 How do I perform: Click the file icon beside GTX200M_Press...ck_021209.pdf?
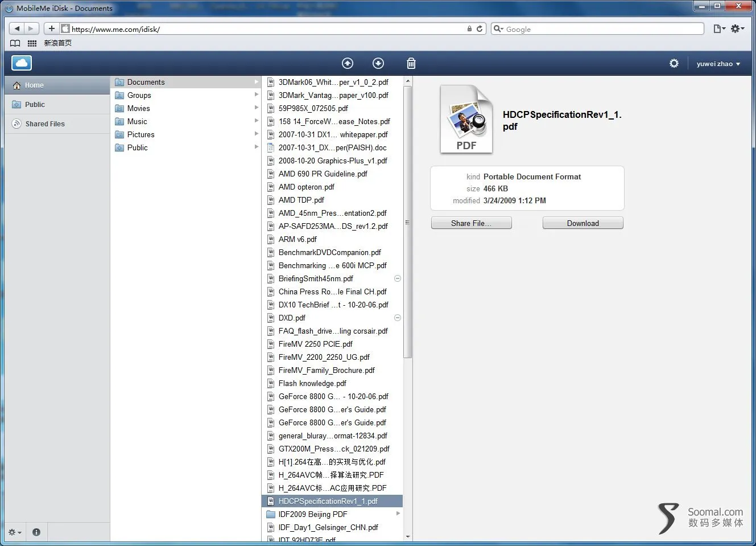pos(271,449)
